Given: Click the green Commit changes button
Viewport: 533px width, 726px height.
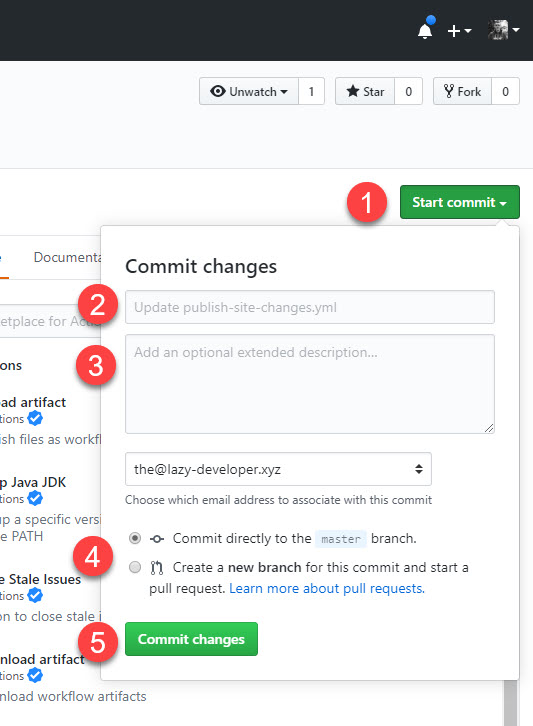Looking at the screenshot, I should coord(191,639).
